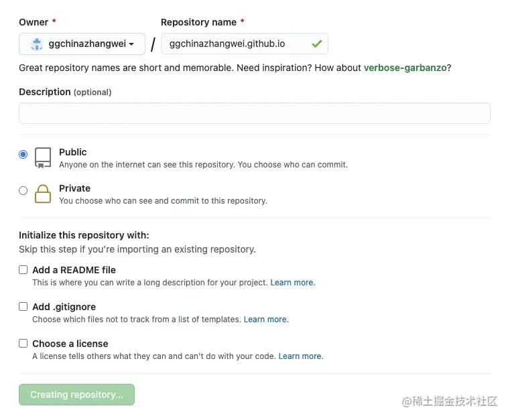Click the Private option label text
Screen dimensions: 510x420
tap(74, 188)
